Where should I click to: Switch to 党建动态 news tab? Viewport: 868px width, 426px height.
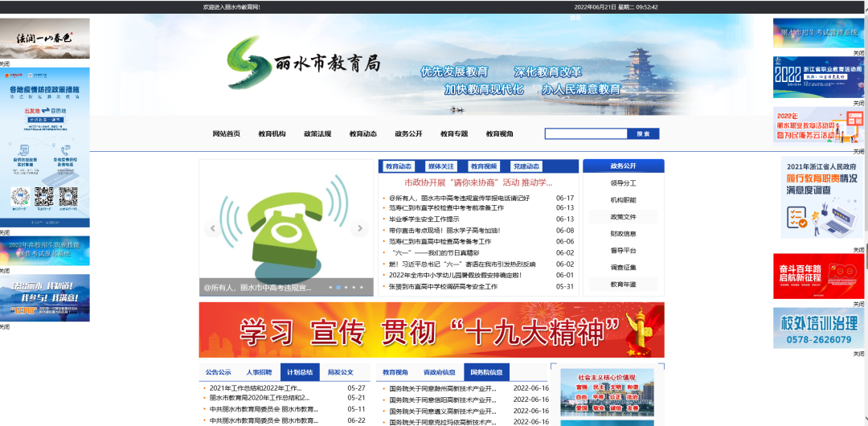[526, 166]
